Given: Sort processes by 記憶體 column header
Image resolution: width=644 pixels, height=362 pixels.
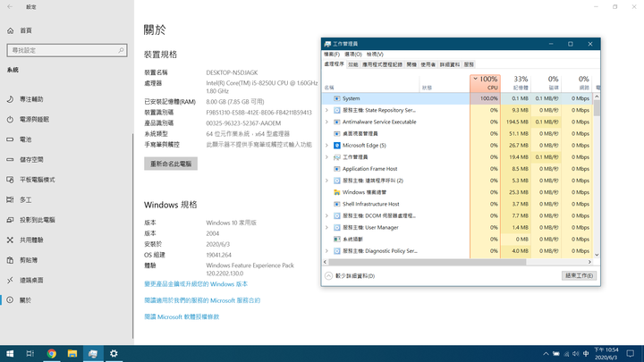Looking at the screenshot, I should [x=515, y=83].
